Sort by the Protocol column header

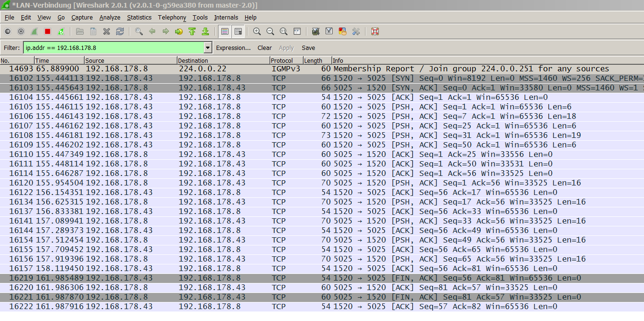click(x=286, y=60)
